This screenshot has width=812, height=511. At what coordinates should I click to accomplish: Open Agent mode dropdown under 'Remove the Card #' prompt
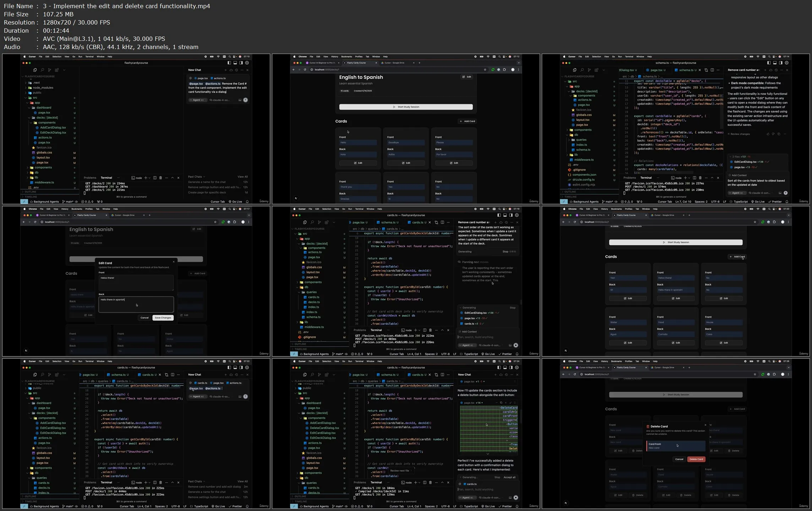198,100
